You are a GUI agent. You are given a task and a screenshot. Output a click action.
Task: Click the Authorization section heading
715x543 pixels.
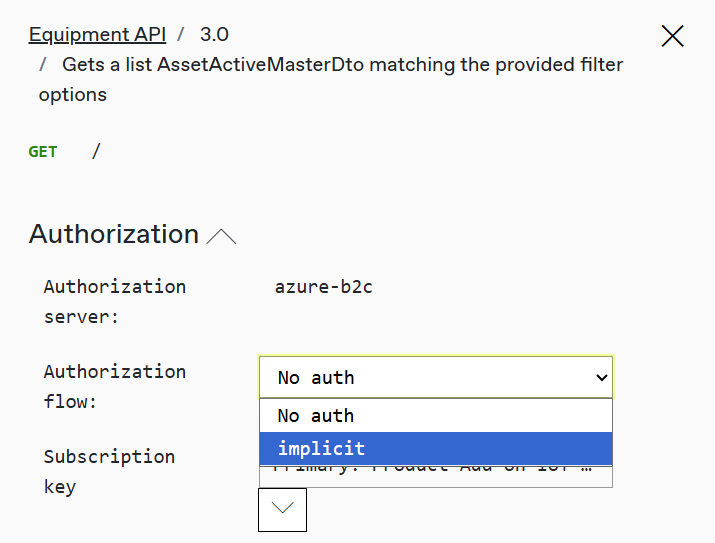(114, 234)
